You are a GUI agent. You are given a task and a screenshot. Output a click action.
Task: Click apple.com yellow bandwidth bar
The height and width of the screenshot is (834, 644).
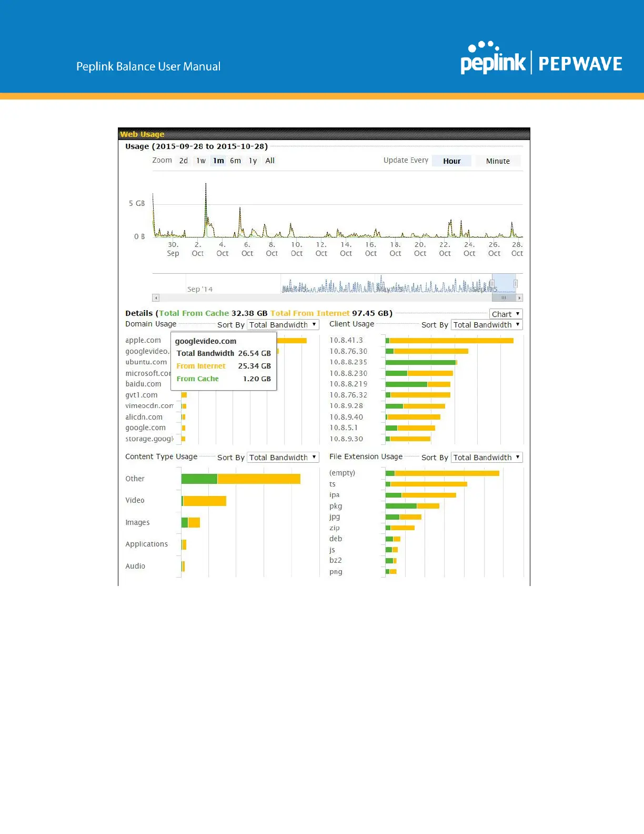292,341
